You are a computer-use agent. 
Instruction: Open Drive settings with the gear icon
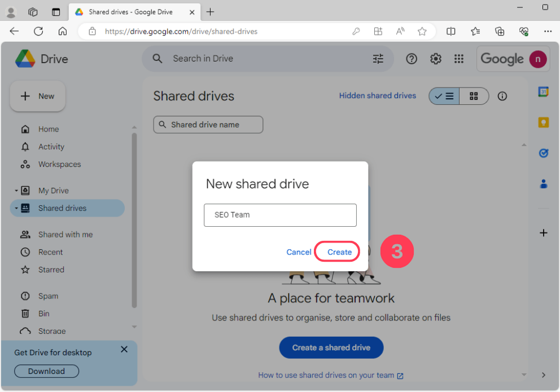pos(435,58)
